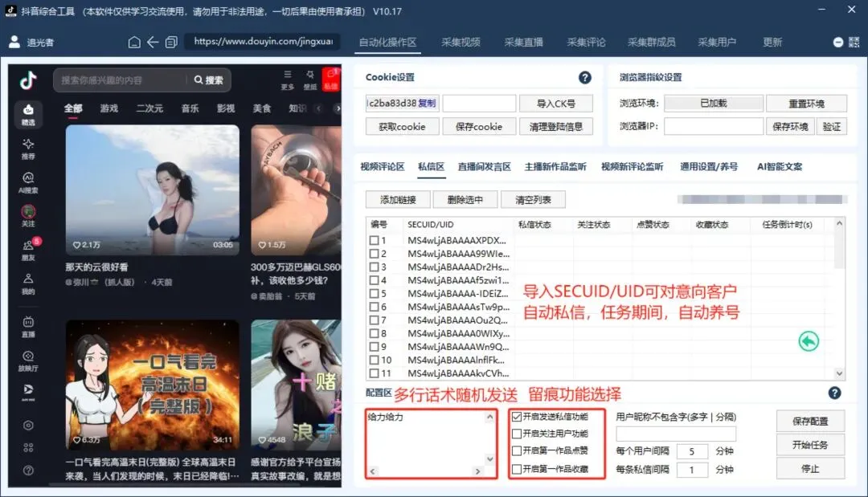The image size is (868, 497).
Task: Open the 精选 sidebar icon
Action: point(28,115)
